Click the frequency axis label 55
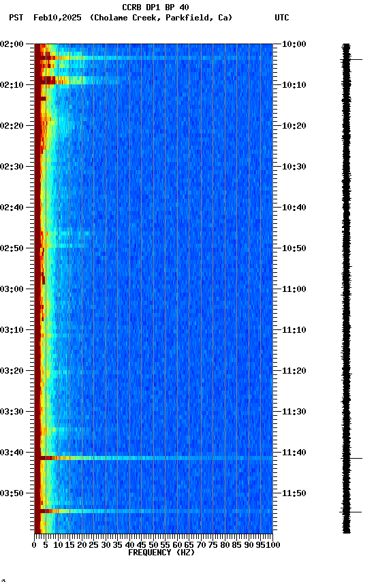 pos(165,545)
